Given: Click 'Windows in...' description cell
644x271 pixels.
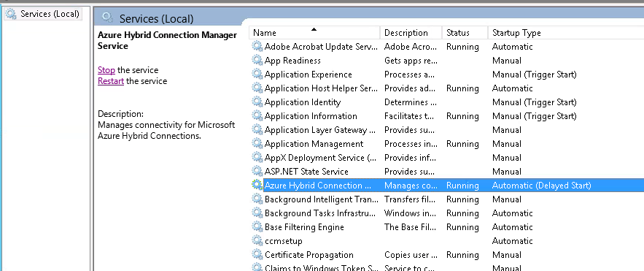Looking at the screenshot, I should coord(408,213).
